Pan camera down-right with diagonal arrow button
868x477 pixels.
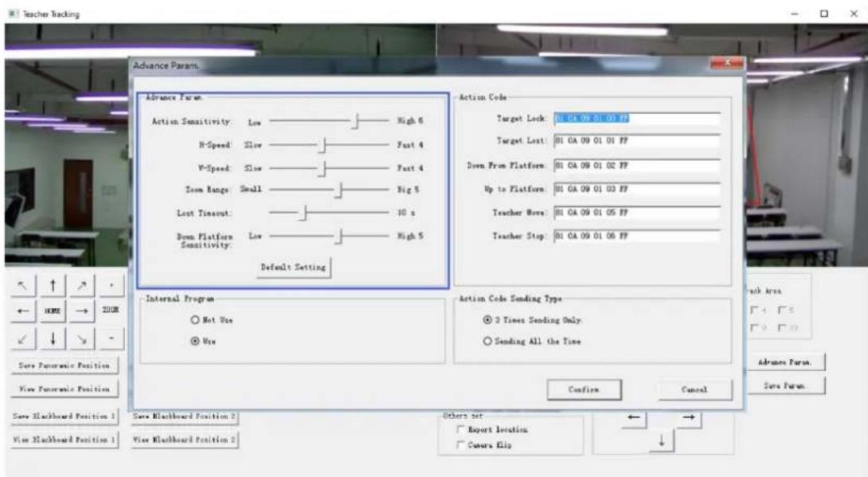point(82,338)
